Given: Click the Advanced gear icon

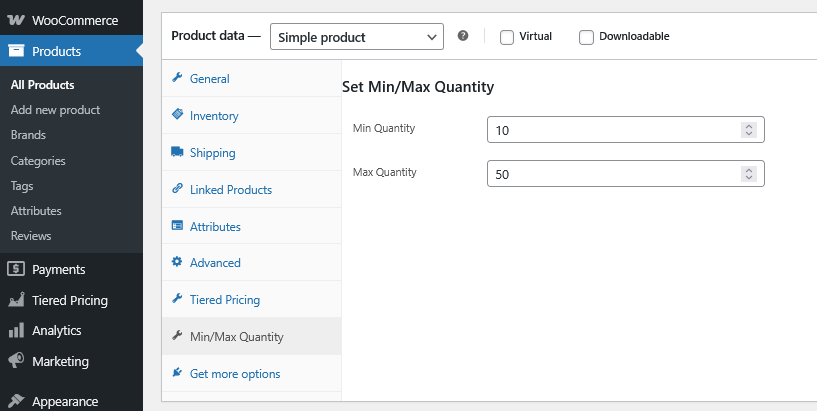Looking at the screenshot, I should (177, 262).
